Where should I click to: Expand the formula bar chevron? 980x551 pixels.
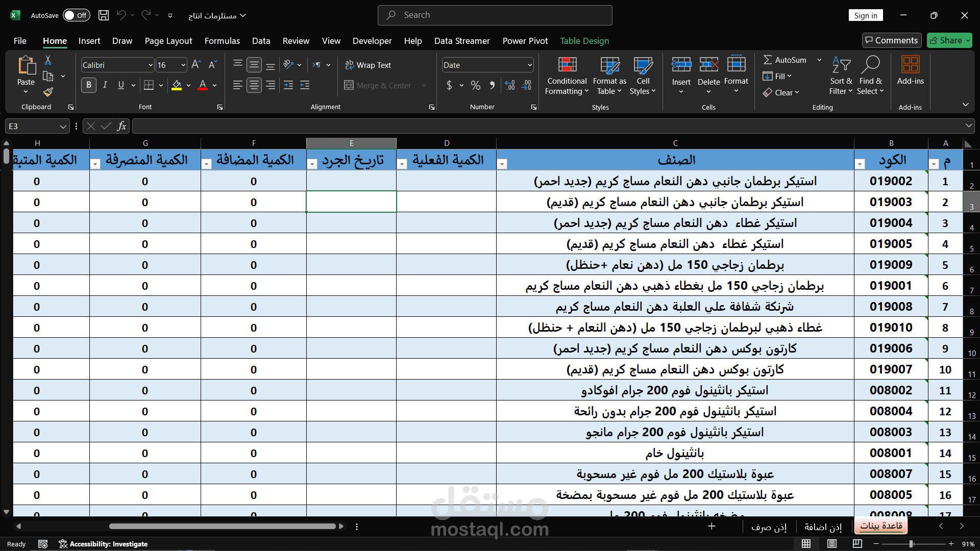click(968, 126)
